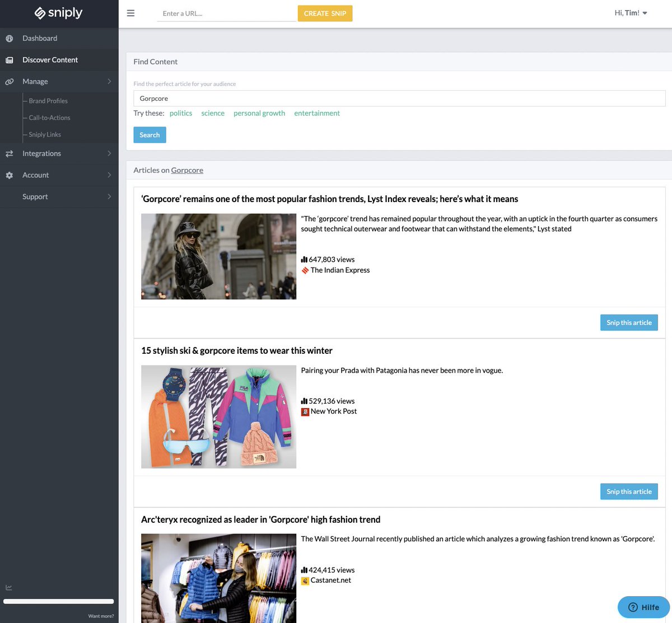Focus the Enter a URL field
This screenshot has width=672, height=623.
tap(226, 13)
